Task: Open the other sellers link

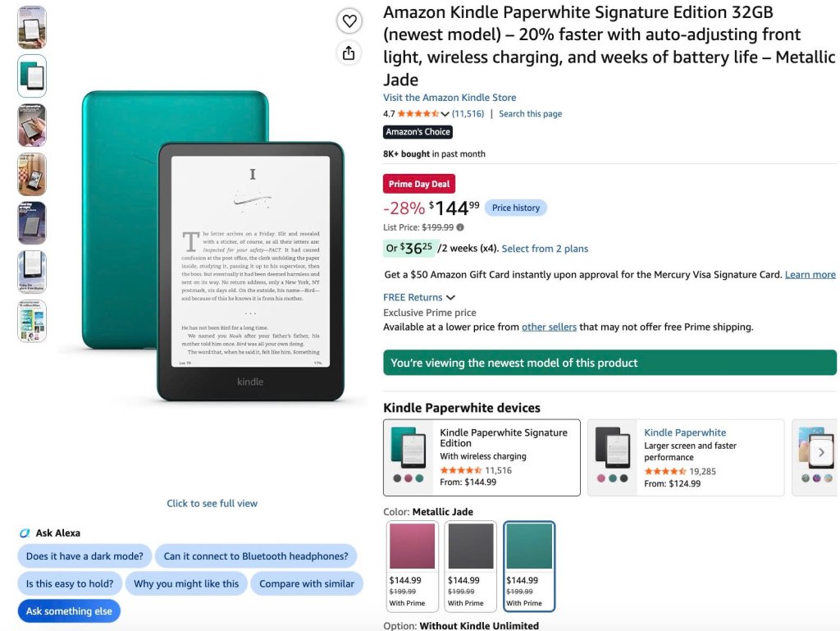Action: (549, 327)
